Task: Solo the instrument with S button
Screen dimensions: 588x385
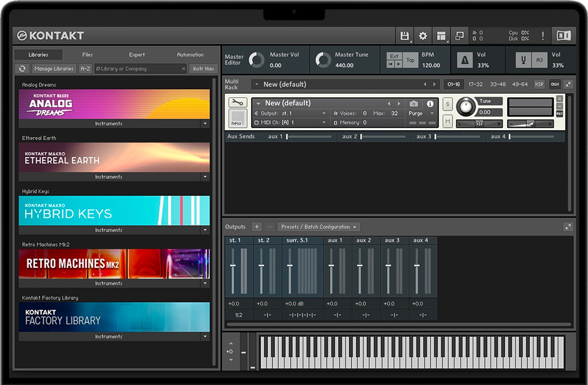Action: [447, 104]
